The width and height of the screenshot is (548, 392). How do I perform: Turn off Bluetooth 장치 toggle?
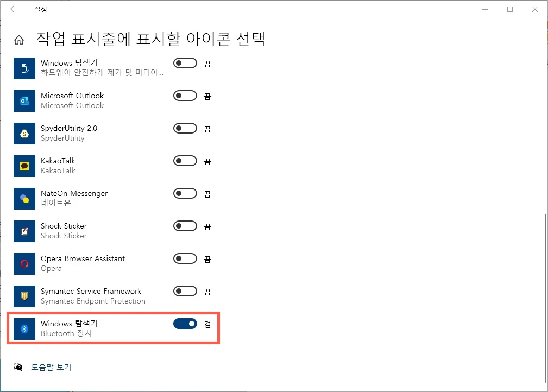click(185, 324)
